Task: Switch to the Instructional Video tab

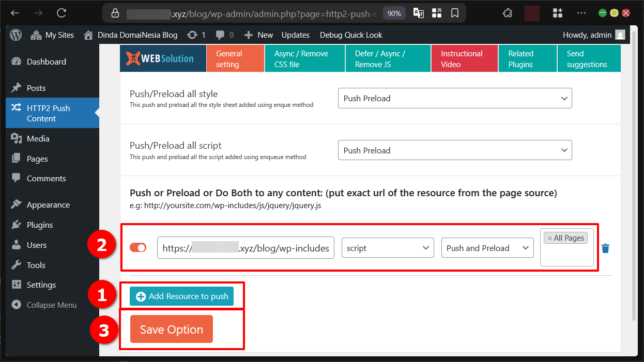Action: pos(464,58)
